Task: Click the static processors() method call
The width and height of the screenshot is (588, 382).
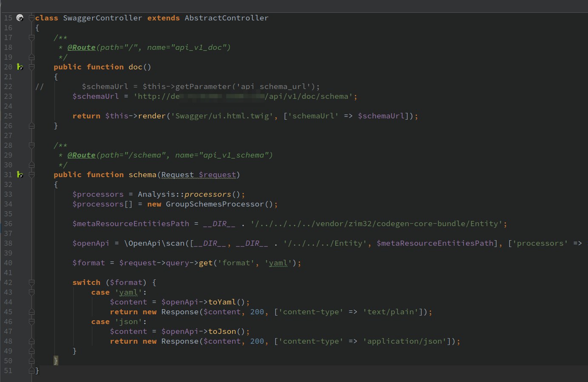Action: coord(208,194)
